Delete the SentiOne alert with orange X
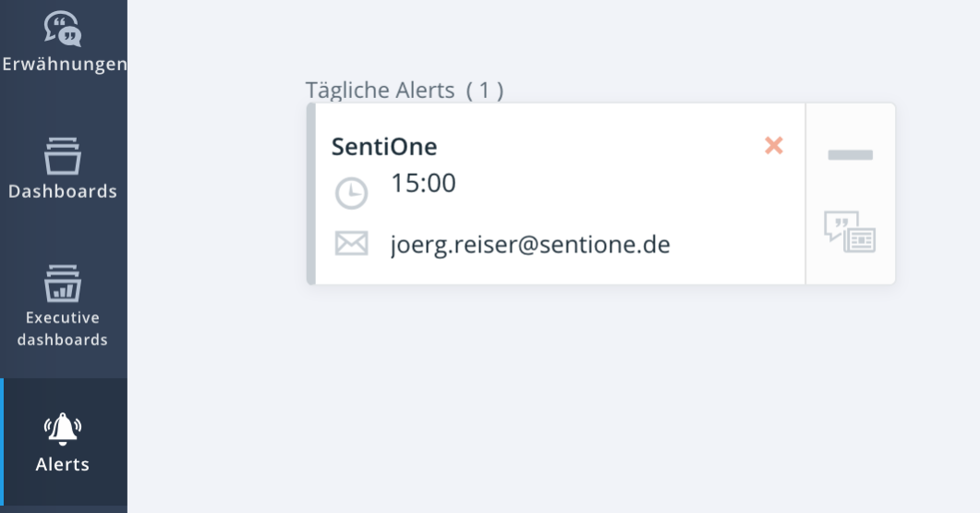980x513 pixels. [774, 145]
